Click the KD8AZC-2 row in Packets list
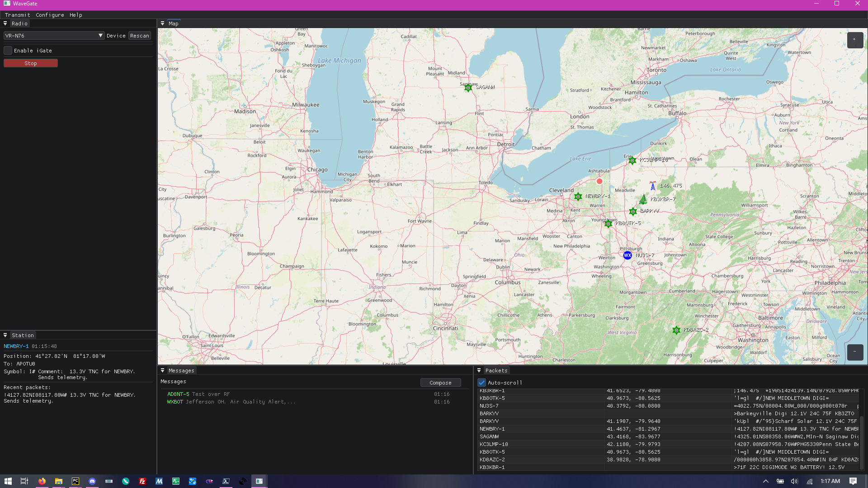Viewport: 868px width, 488px height. pos(668,460)
